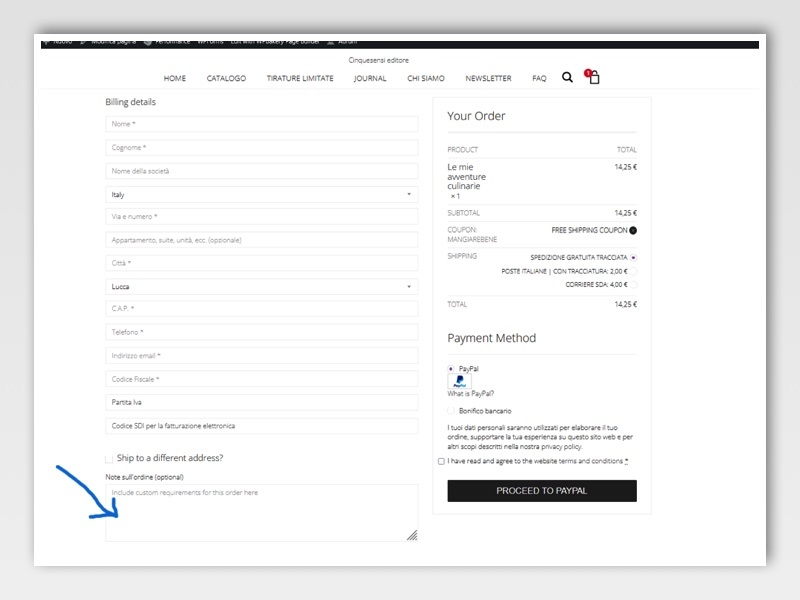Open Tirature Limitate menu item
The image size is (800, 600).
click(x=300, y=78)
